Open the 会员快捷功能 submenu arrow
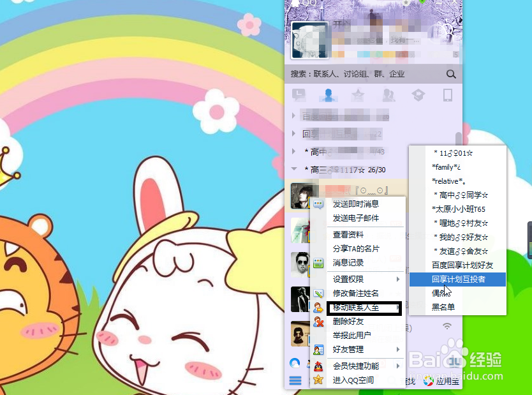The width and height of the screenshot is (532, 395). [x=398, y=366]
